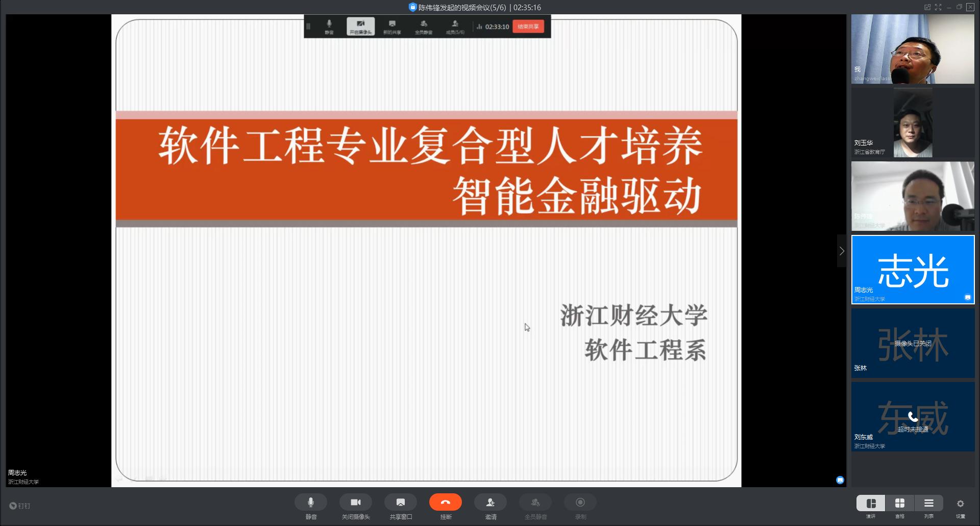Screen dimensions: 980x526
Task: Collapse participant sidebar with the arrow chevron
Action: [842, 251]
